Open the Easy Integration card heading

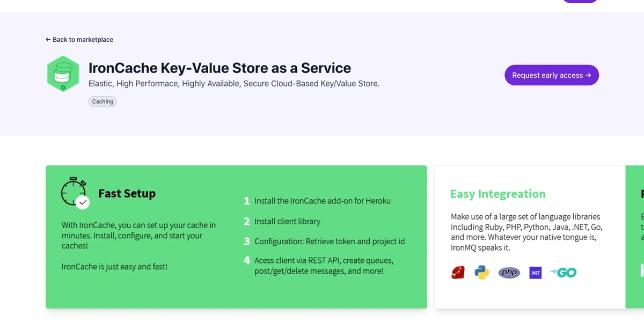coord(498,194)
